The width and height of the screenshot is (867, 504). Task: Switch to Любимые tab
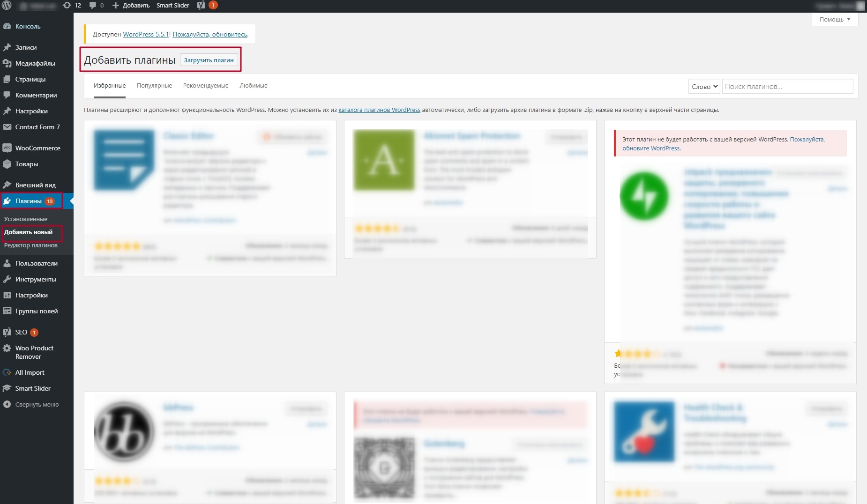[x=254, y=86]
